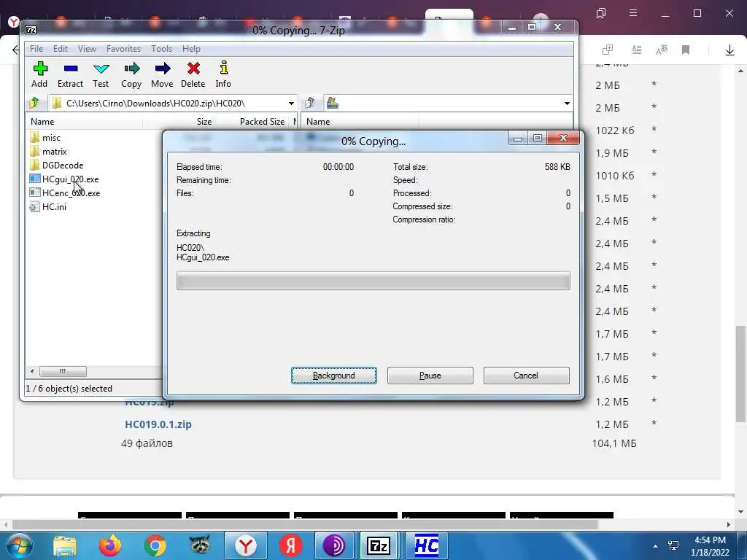The height and width of the screenshot is (560, 747).
Task: Open the Edit menu
Action: coord(61,49)
